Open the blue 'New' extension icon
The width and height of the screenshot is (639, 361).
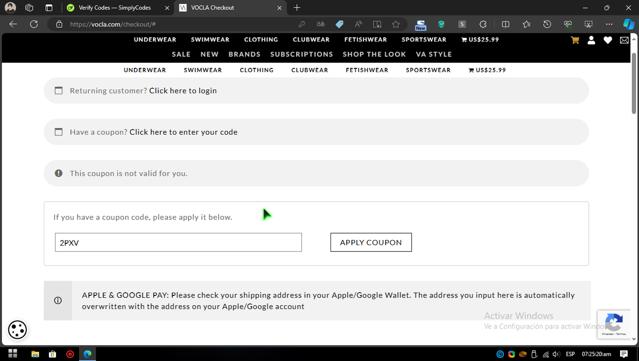click(x=421, y=25)
